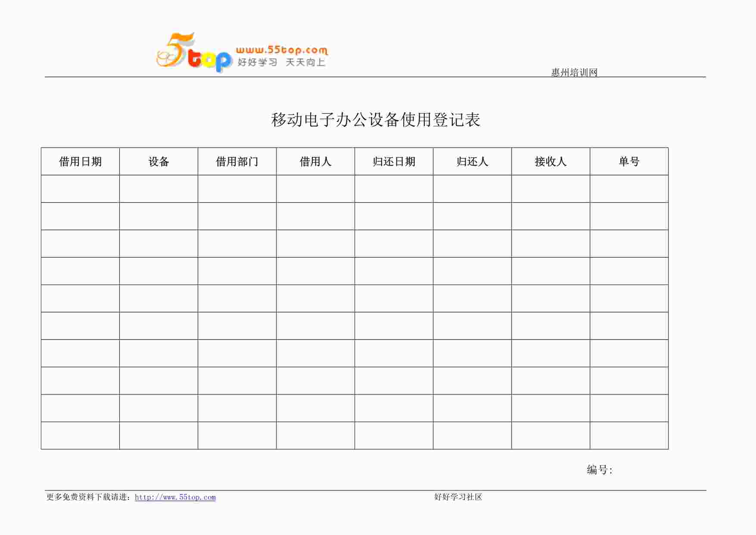Click the 好好学习 天天向上 slogan
Image resolution: width=756 pixels, height=535 pixels.
tap(281, 63)
